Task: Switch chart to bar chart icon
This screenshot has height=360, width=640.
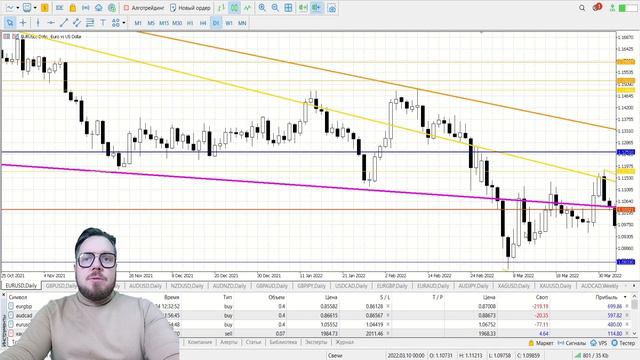Action: [221, 8]
